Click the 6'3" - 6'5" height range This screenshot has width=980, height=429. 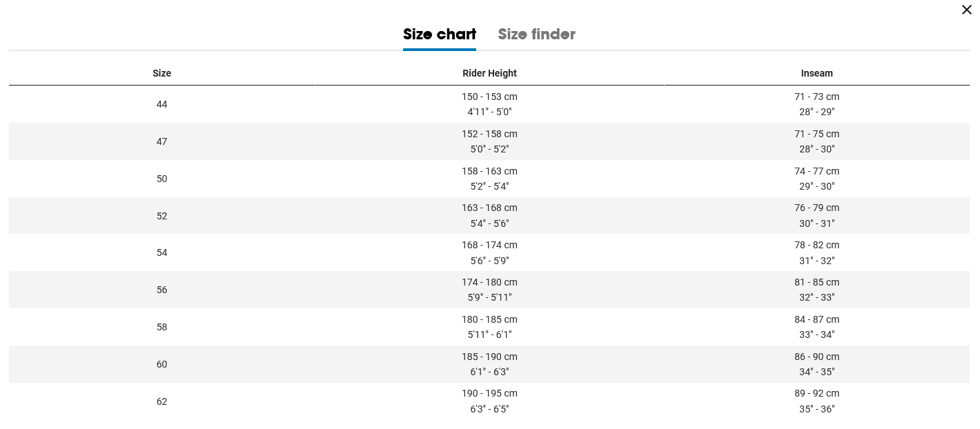click(x=489, y=409)
